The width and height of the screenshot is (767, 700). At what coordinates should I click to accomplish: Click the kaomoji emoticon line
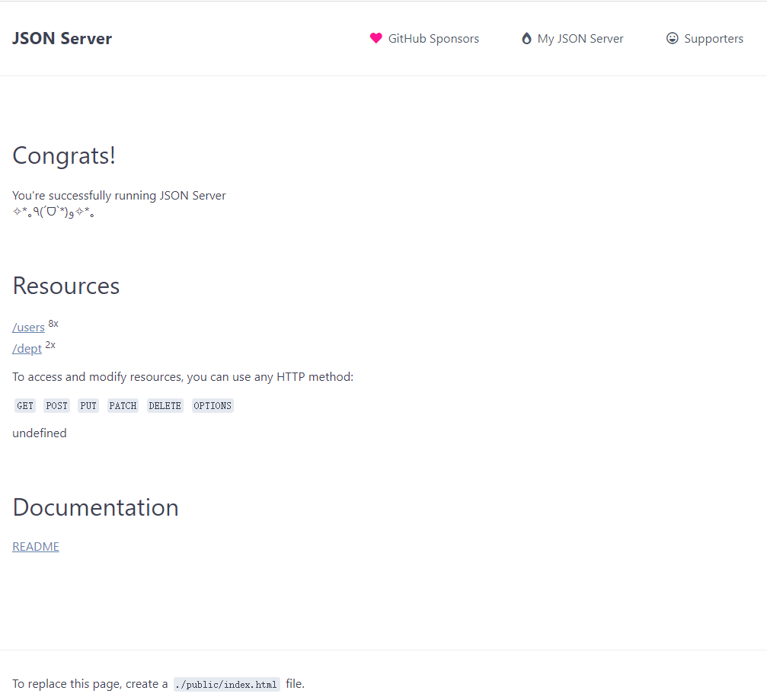(53, 213)
